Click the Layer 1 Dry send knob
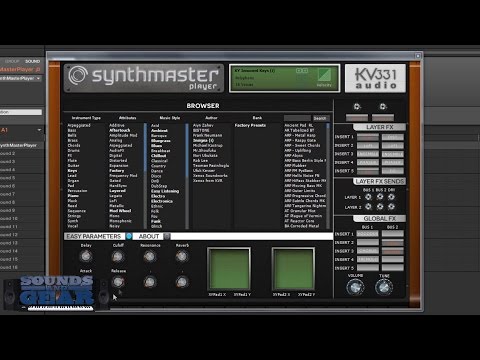Viewport: 480px width, 360px height. pos(392,197)
